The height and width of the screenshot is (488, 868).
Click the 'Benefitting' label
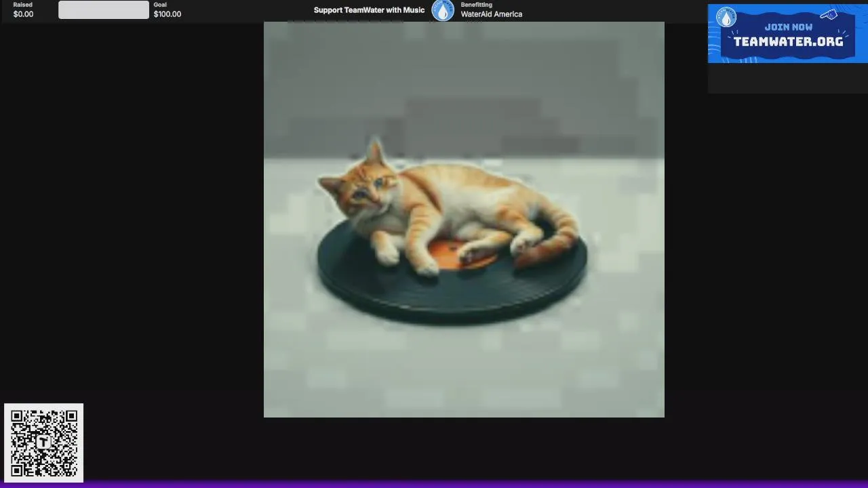click(x=477, y=5)
